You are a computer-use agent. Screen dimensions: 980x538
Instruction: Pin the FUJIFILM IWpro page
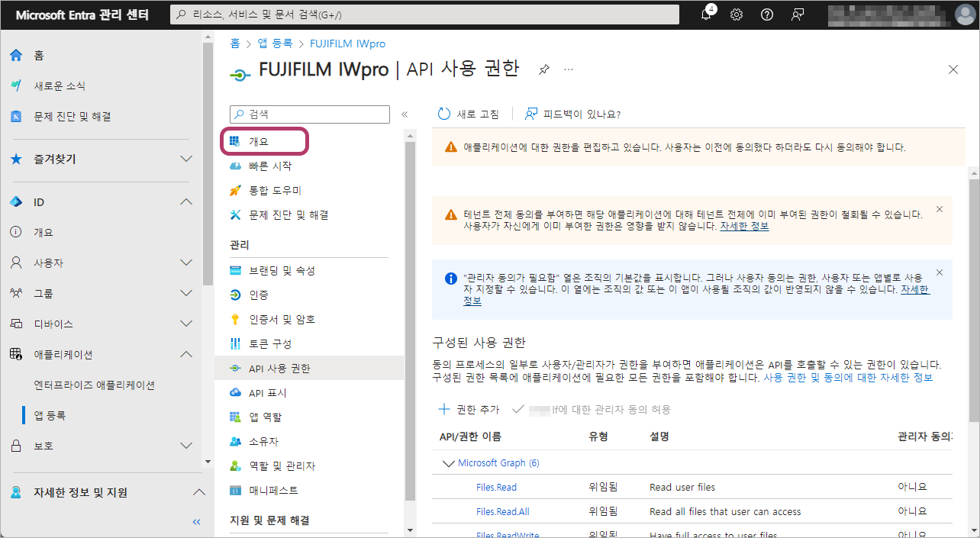click(x=544, y=69)
